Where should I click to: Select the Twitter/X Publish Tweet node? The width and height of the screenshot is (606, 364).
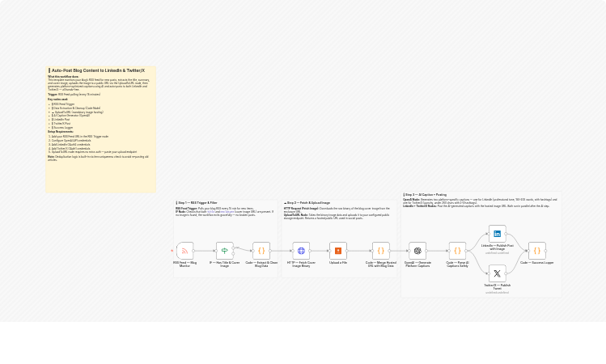pyautogui.click(x=498, y=273)
